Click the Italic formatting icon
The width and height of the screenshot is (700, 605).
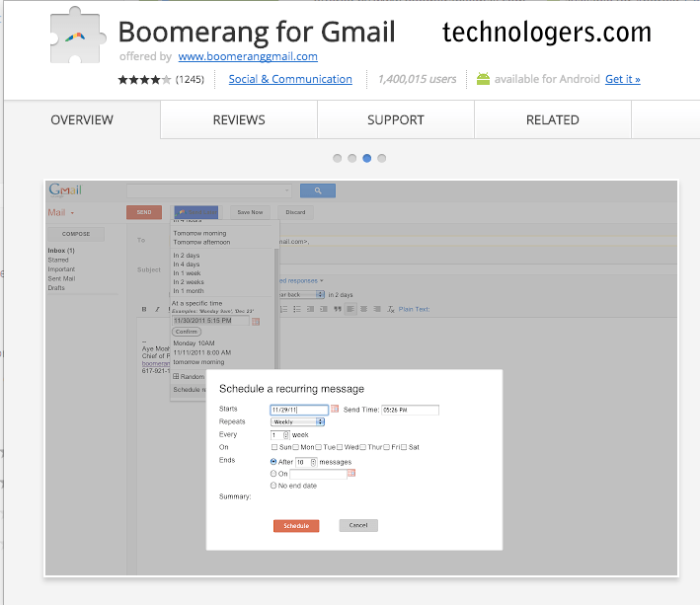157,309
